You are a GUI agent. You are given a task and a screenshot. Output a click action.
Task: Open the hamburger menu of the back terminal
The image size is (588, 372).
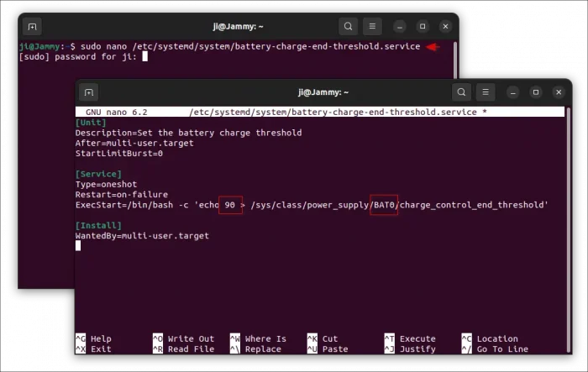373,27
